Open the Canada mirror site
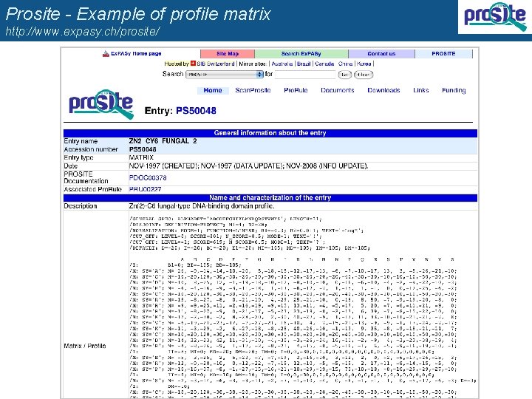Screen dimensions: 532x399 (x=324, y=64)
